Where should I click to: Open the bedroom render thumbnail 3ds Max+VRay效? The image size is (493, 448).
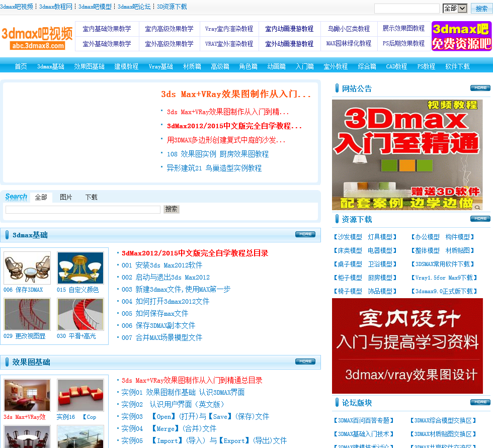[27, 395]
